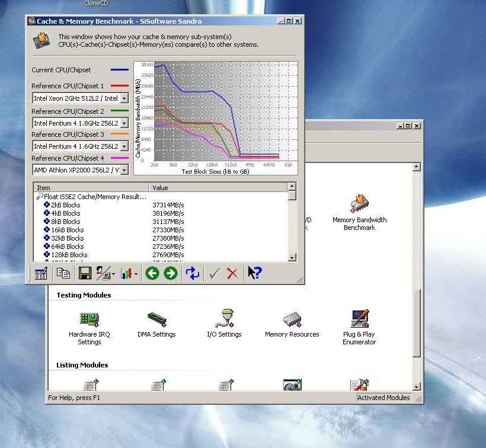Viewport: 486px width, 448px height.
Task: Open I/O Settings module
Action: click(224, 324)
